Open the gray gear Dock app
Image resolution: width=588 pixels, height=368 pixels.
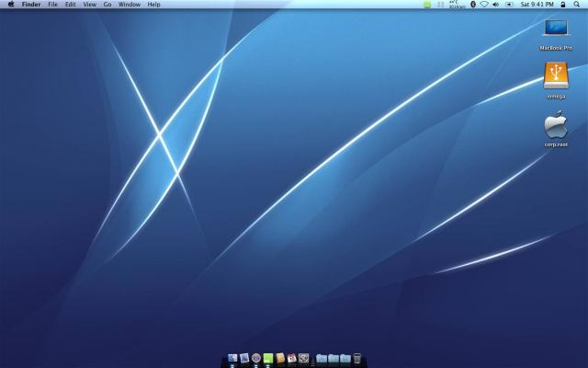[x=304, y=358]
